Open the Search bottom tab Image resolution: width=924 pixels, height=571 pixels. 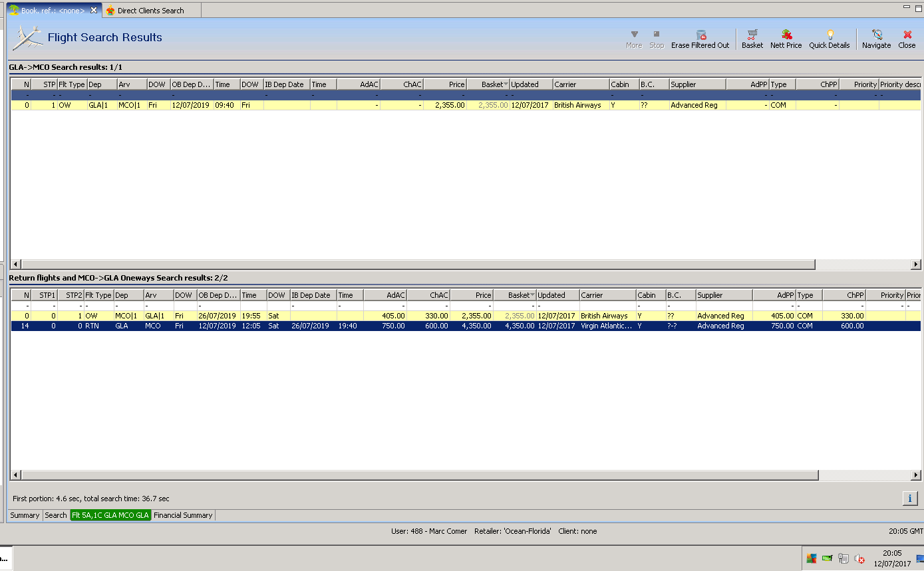tap(56, 515)
